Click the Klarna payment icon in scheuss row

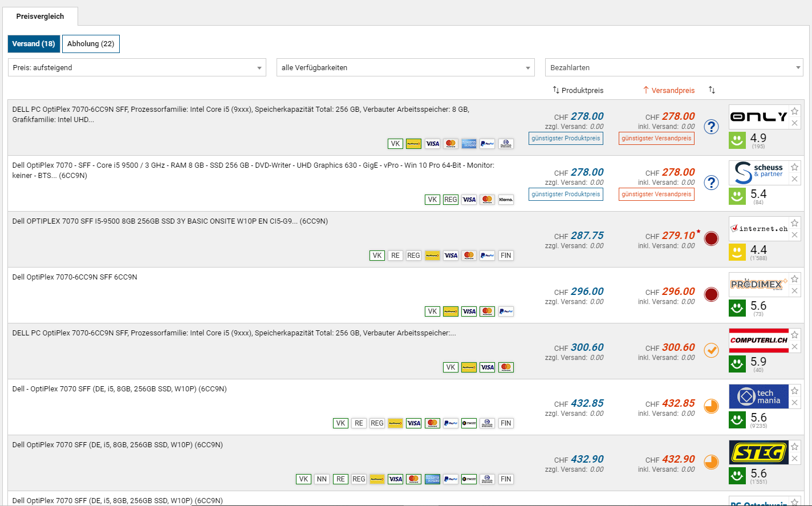[x=505, y=200]
